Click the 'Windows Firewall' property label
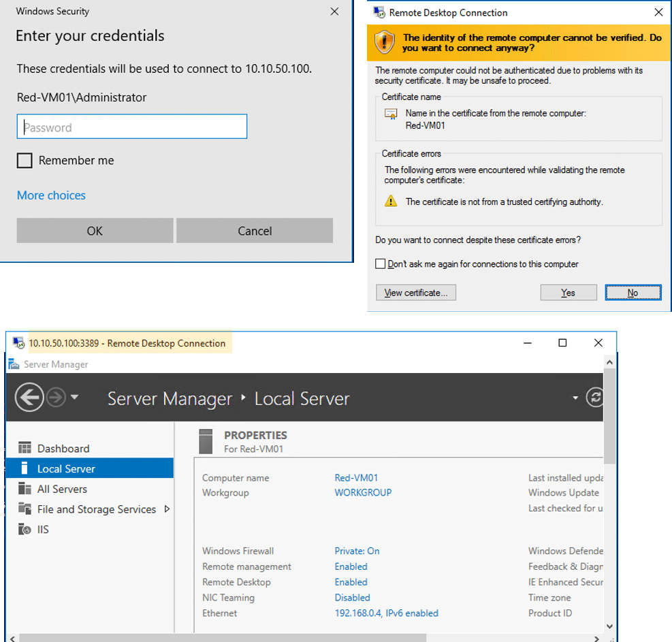Image resolution: width=672 pixels, height=642 pixels. click(238, 551)
